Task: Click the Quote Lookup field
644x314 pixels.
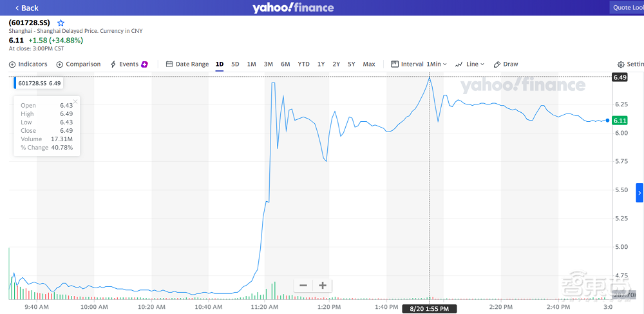Action: 627,8
